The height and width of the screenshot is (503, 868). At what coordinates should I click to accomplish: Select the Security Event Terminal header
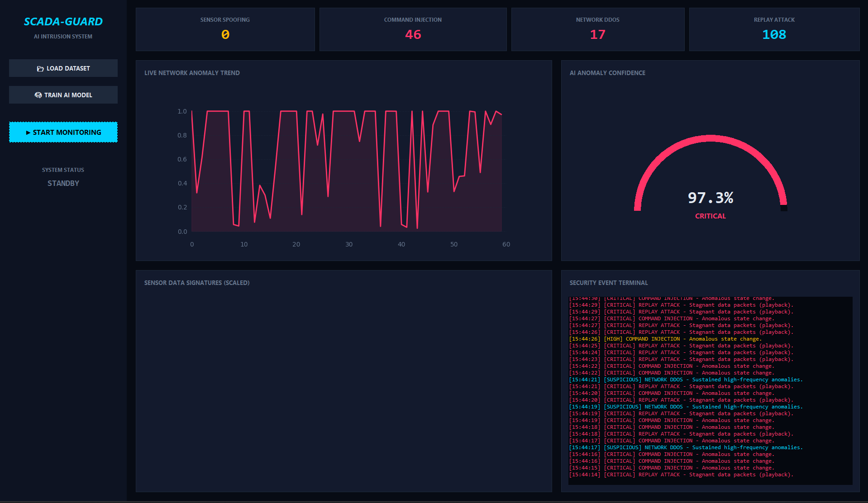[x=609, y=282]
